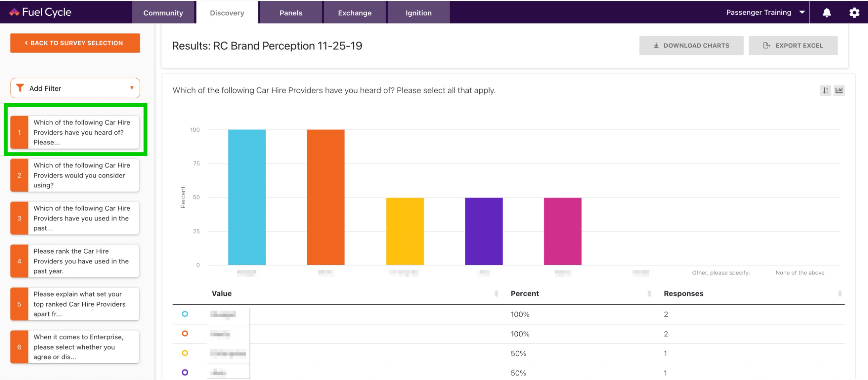
Task: Open the settings gear icon
Action: click(854, 13)
